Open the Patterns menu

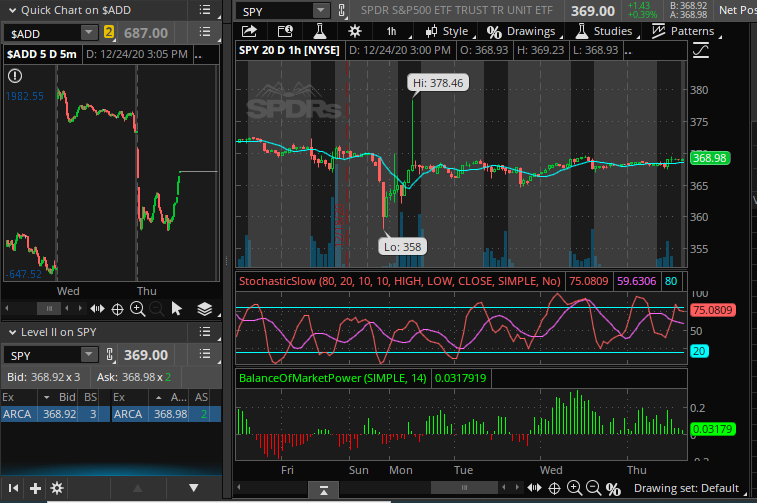685,31
